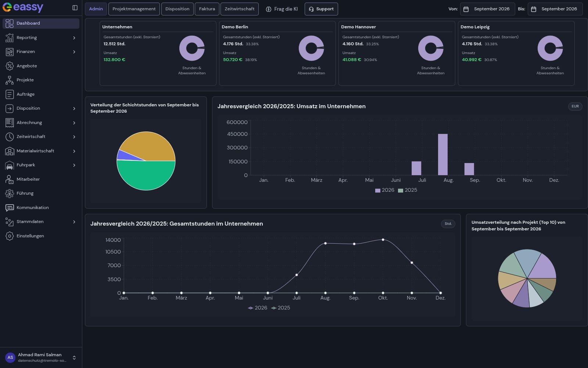Open the Von date picker September 2026
Viewport: 588px width, 368px height.
(488, 9)
